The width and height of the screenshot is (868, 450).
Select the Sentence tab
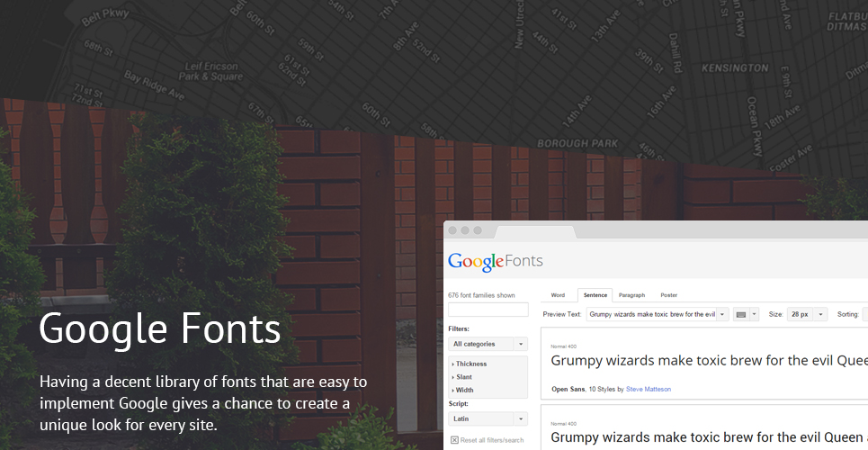click(x=595, y=295)
